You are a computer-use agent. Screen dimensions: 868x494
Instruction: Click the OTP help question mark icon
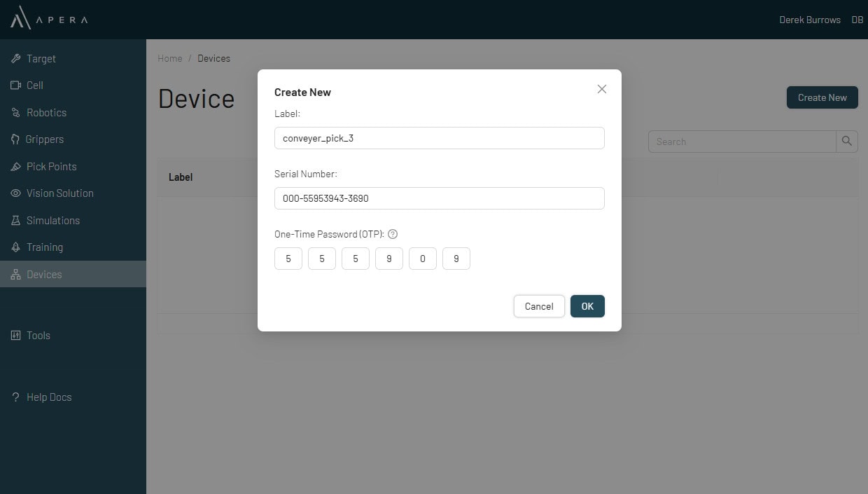(393, 234)
